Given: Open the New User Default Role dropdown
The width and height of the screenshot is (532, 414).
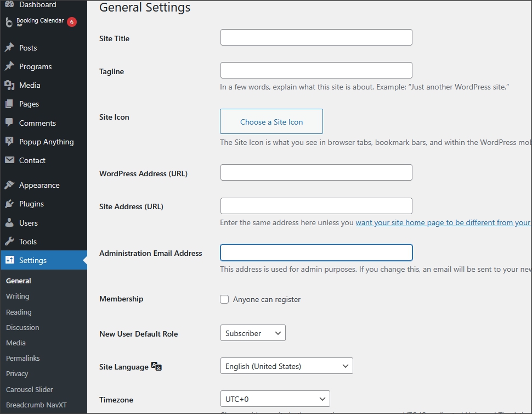Looking at the screenshot, I should (x=253, y=333).
